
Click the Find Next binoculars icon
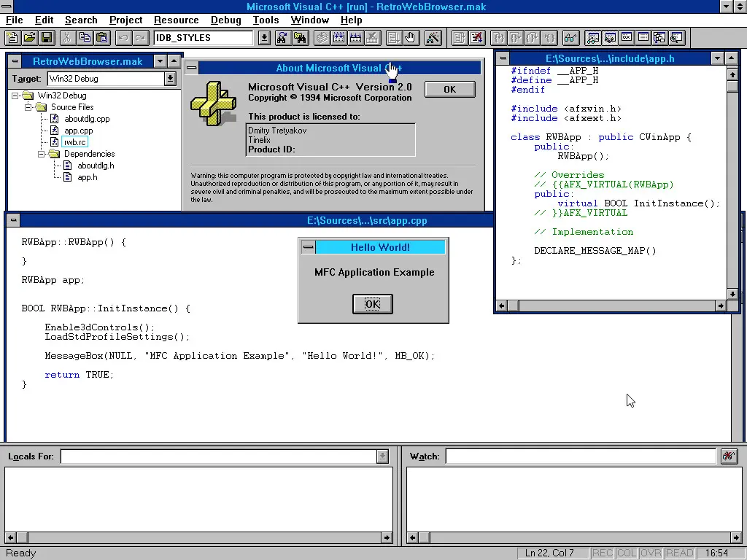coord(282,38)
